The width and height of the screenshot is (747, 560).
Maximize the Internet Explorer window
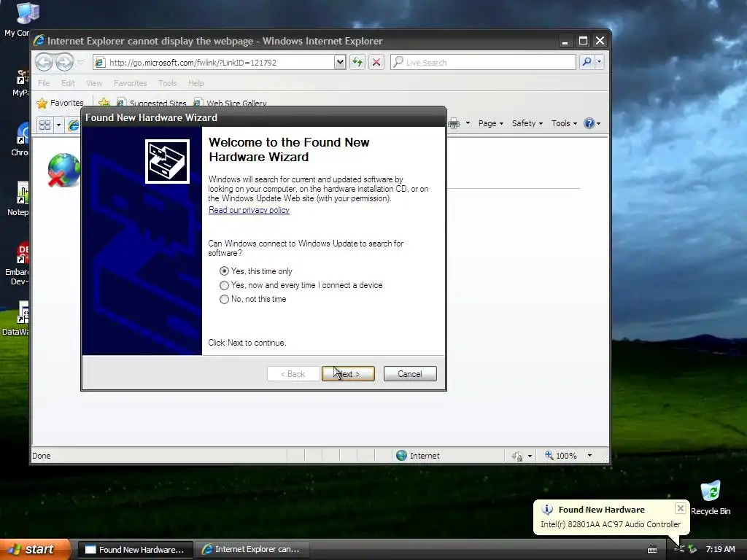coord(583,41)
